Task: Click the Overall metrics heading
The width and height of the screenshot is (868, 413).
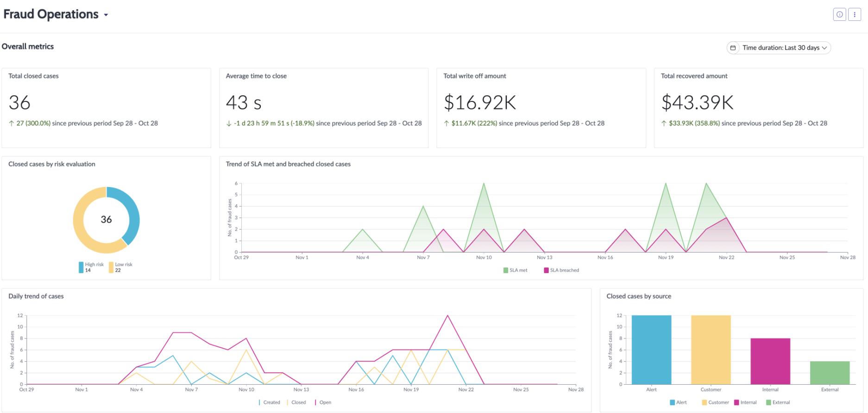Action: click(x=28, y=46)
